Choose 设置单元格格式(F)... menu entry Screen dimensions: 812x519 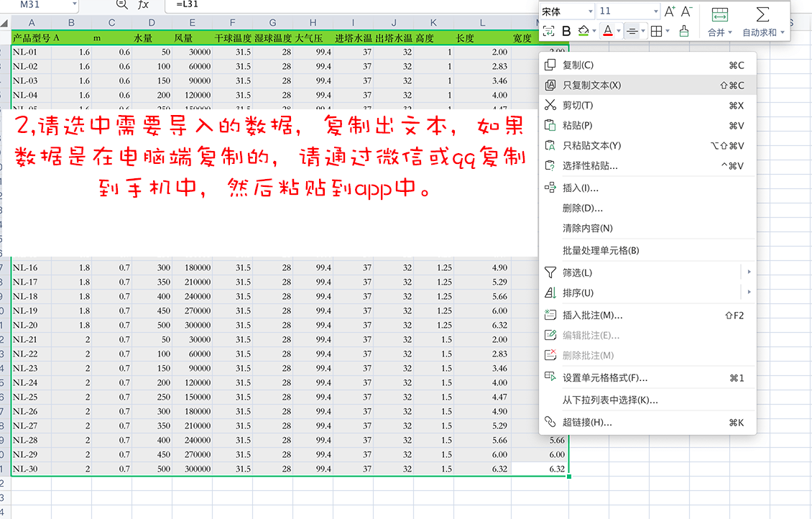pyautogui.click(x=647, y=377)
